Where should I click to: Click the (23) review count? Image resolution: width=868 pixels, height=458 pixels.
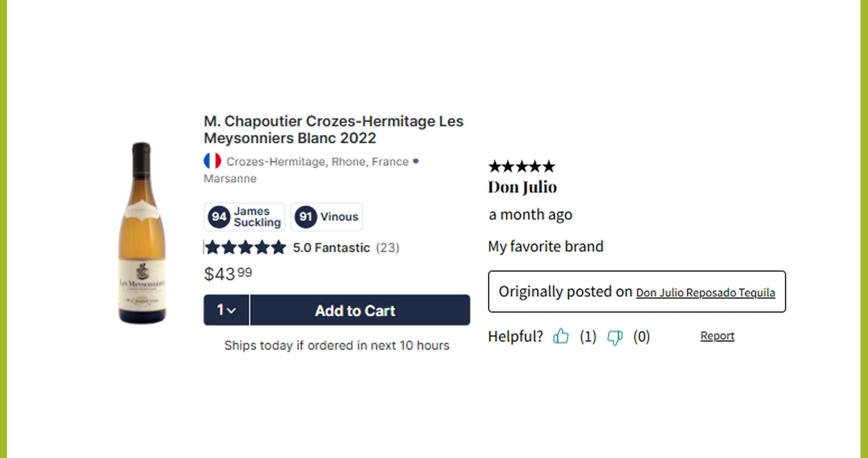388,248
